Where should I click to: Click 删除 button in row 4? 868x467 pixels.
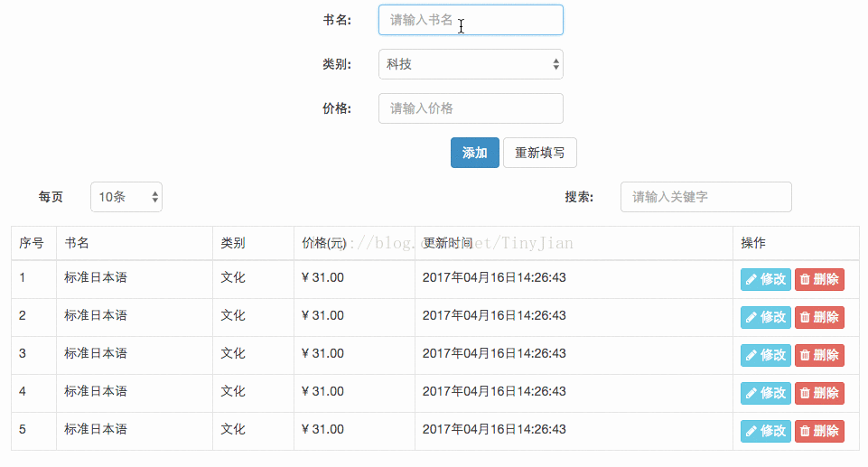pos(819,394)
